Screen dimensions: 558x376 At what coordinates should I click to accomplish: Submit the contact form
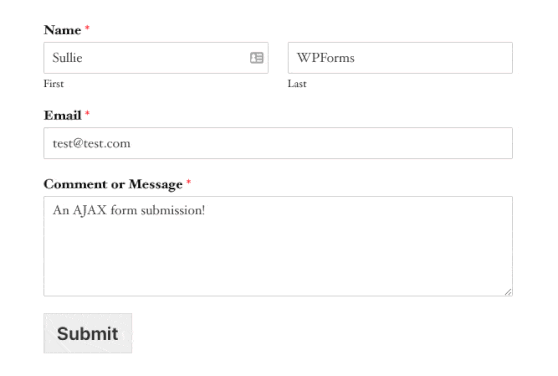[x=88, y=333]
